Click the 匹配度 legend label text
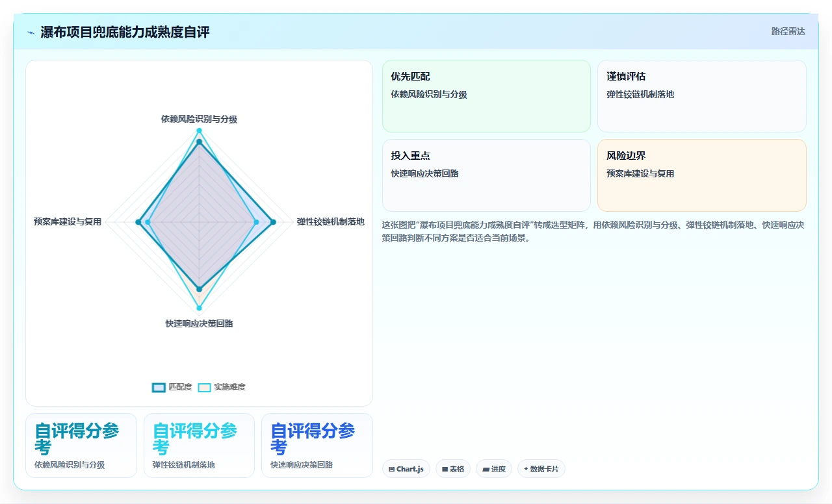832x504 pixels. [181, 387]
